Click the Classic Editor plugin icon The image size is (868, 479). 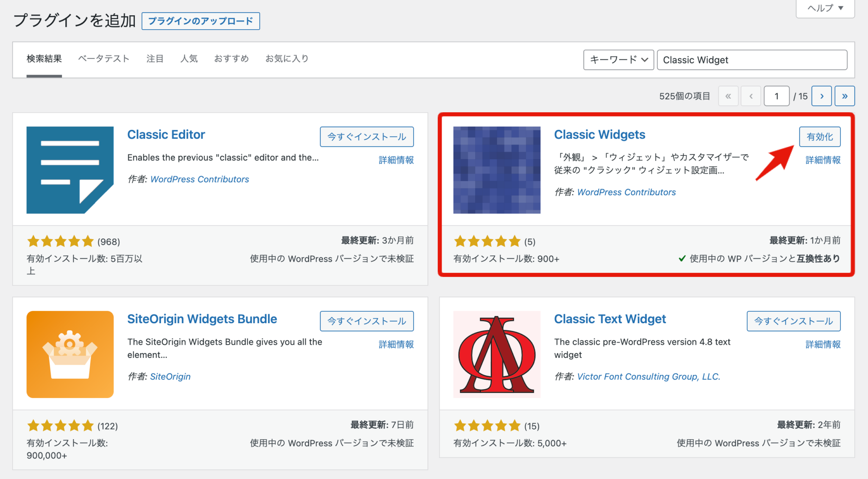70,169
